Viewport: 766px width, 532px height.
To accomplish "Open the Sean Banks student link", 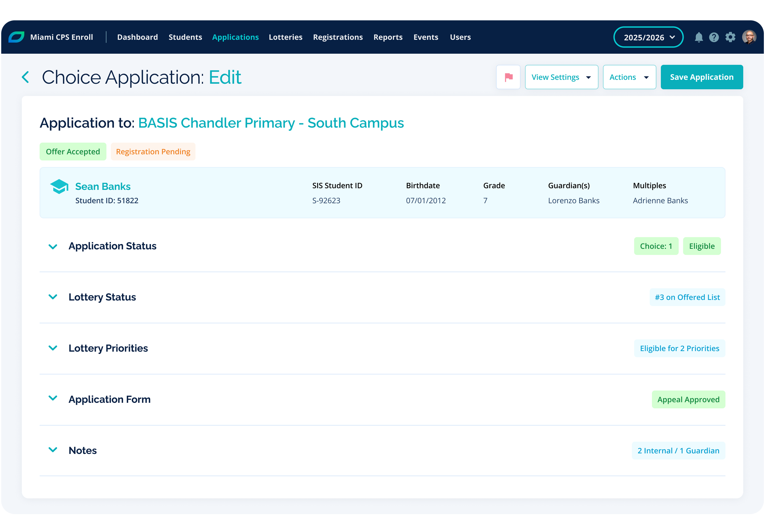I will (103, 186).
